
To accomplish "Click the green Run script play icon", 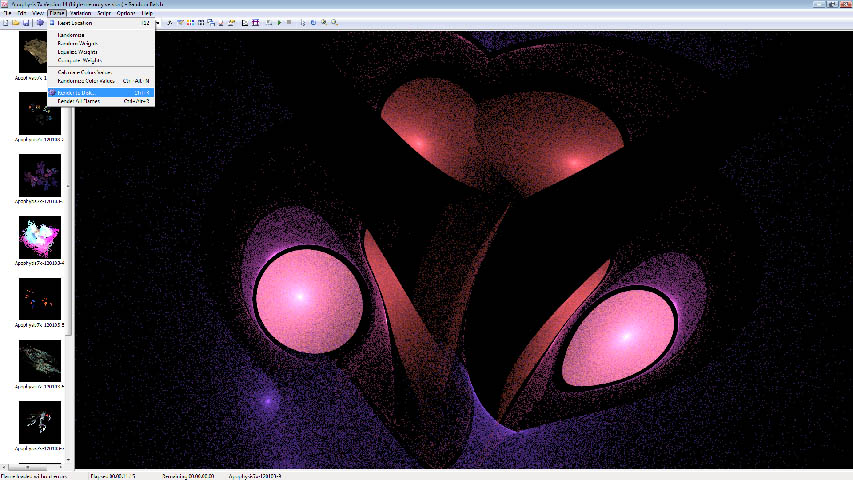I will pyautogui.click(x=280, y=23).
